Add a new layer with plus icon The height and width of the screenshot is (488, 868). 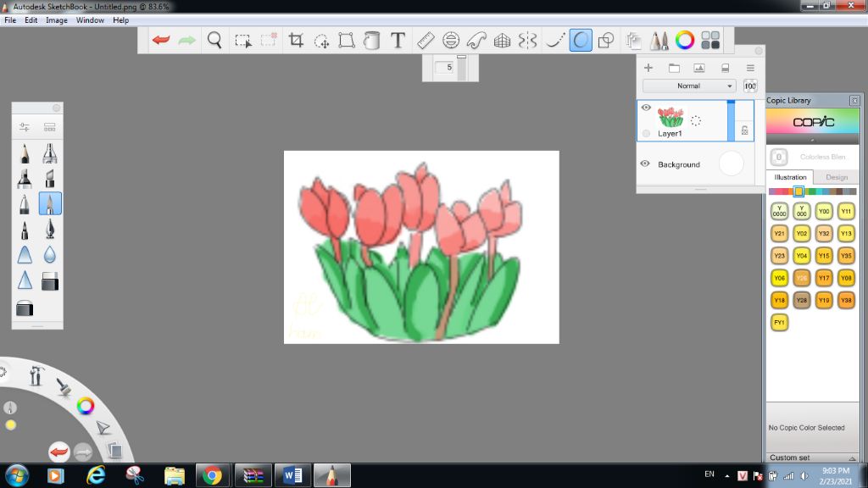[x=648, y=68]
